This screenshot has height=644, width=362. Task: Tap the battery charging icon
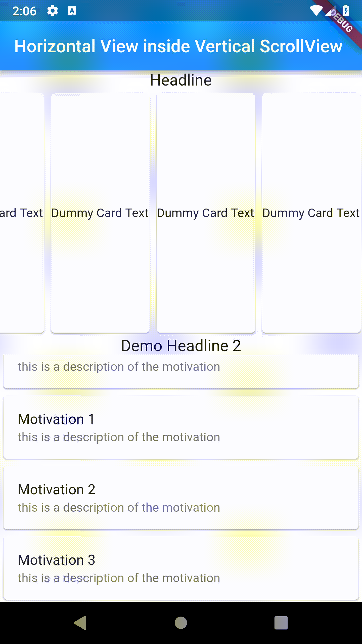pos(347,11)
